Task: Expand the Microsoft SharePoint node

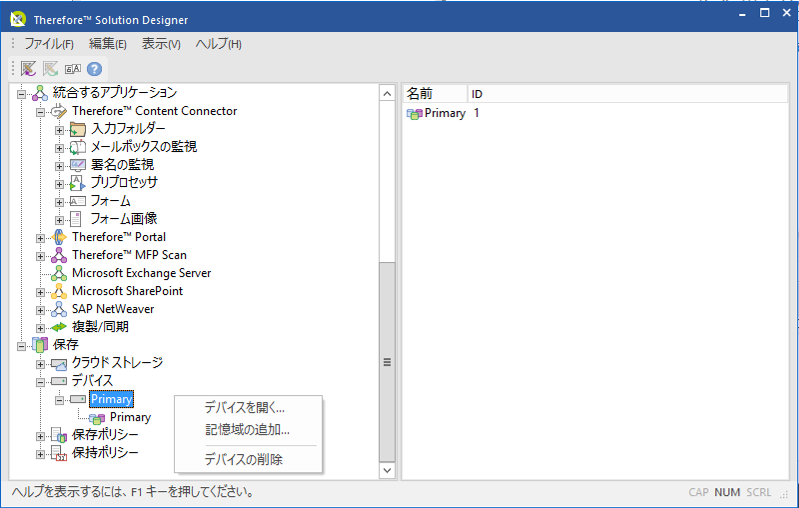Action: point(40,292)
